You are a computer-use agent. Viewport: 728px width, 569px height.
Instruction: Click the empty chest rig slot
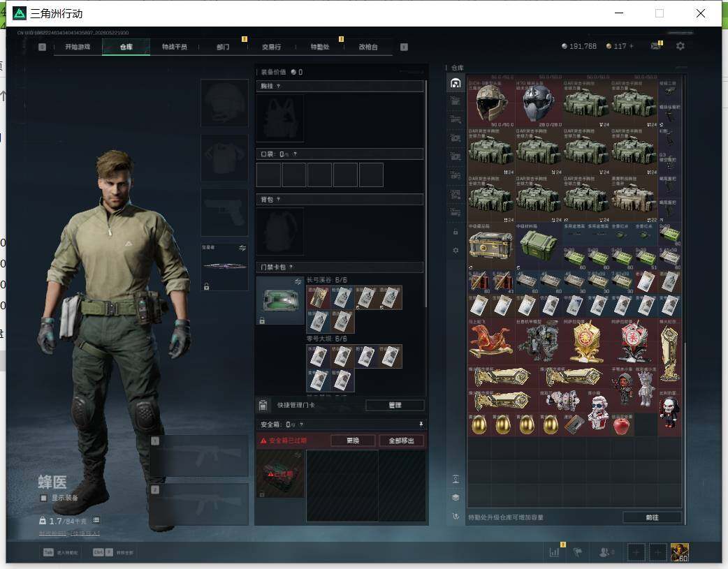pyautogui.click(x=280, y=118)
